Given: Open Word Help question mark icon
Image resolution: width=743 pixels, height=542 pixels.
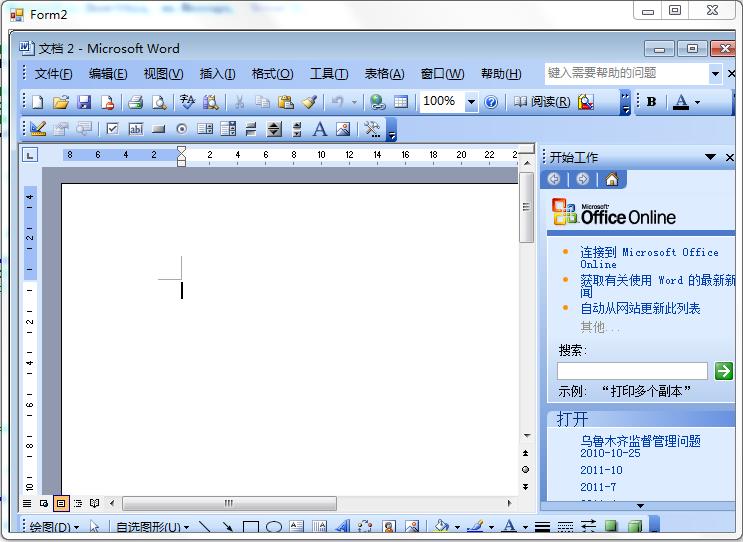Looking at the screenshot, I should [491, 102].
